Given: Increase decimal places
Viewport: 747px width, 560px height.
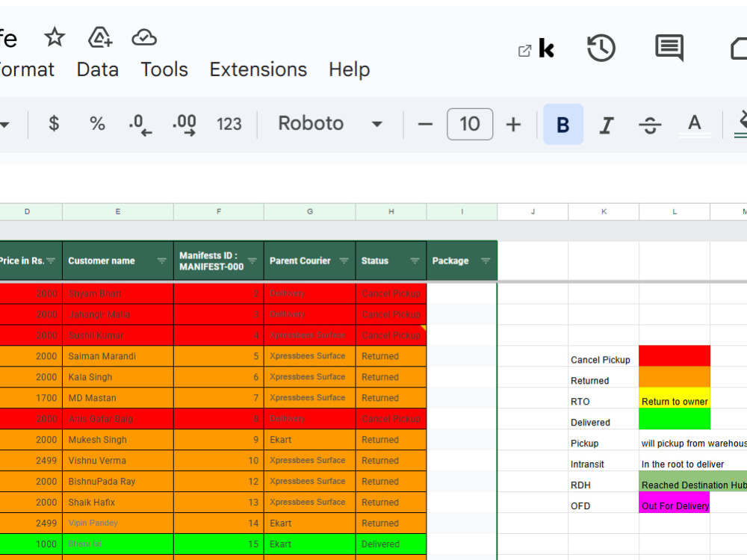Looking at the screenshot, I should click(x=185, y=124).
